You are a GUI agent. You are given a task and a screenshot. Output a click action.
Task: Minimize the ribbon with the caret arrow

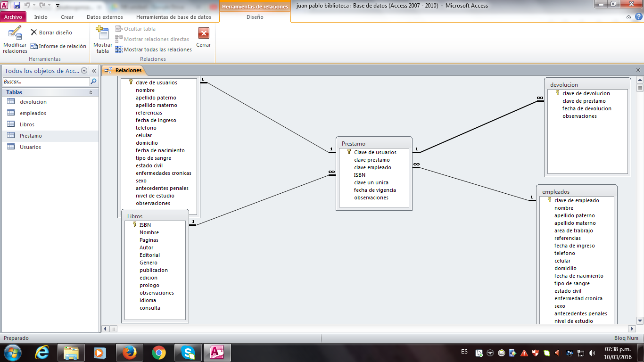click(628, 17)
